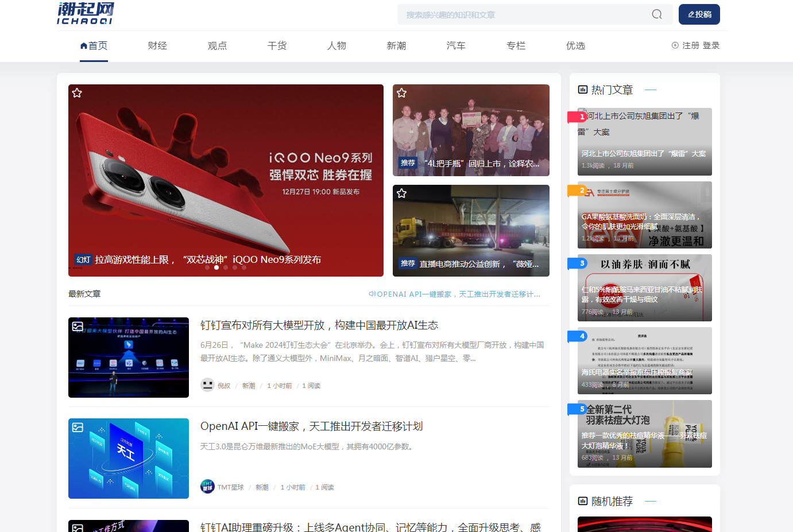
Task: Click the 注册 register link
Action: (690, 45)
